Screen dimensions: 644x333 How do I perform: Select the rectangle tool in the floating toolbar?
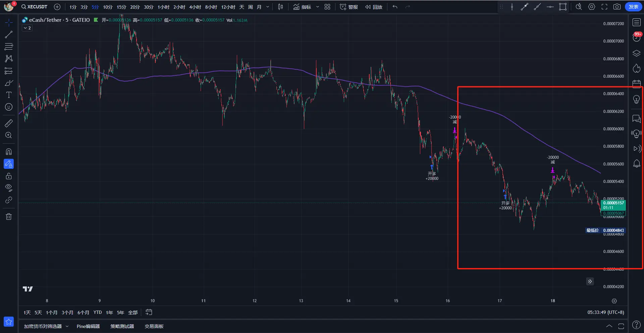click(563, 7)
